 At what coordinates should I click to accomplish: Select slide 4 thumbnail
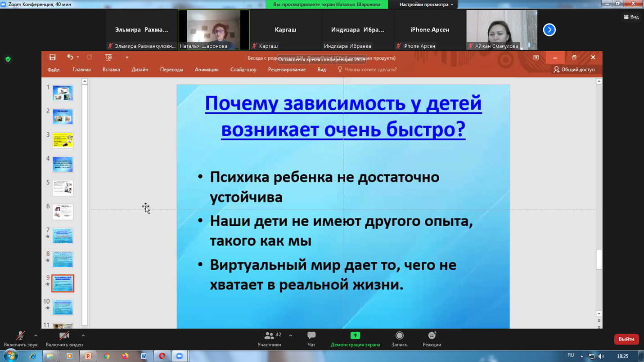coord(63,164)
